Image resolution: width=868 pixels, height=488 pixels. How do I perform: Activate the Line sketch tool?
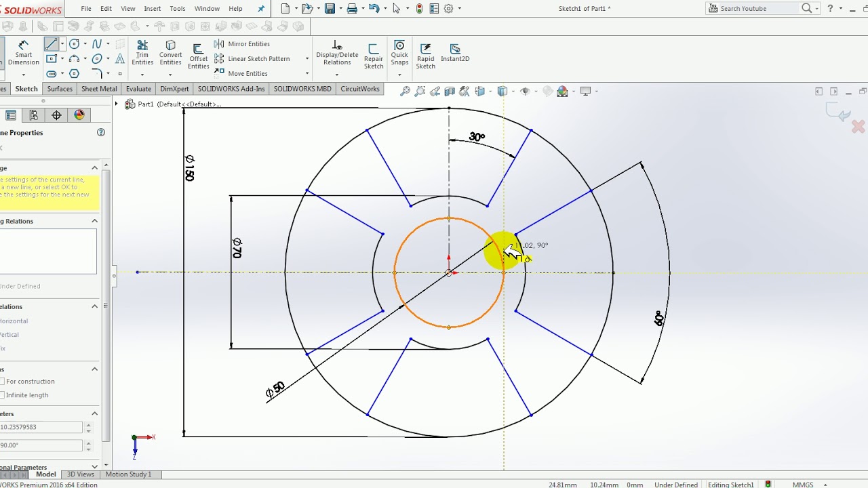(x=51, y=44)
